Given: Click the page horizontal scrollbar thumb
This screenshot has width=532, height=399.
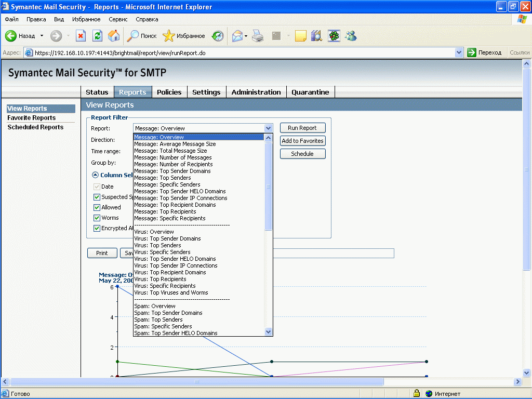Looking at the screenshot, I should click(197, 382).
